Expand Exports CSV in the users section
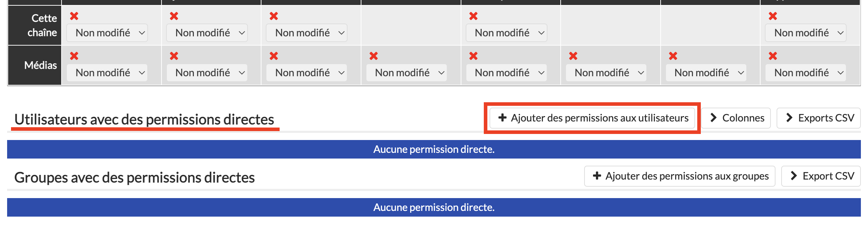 point(819,118)
